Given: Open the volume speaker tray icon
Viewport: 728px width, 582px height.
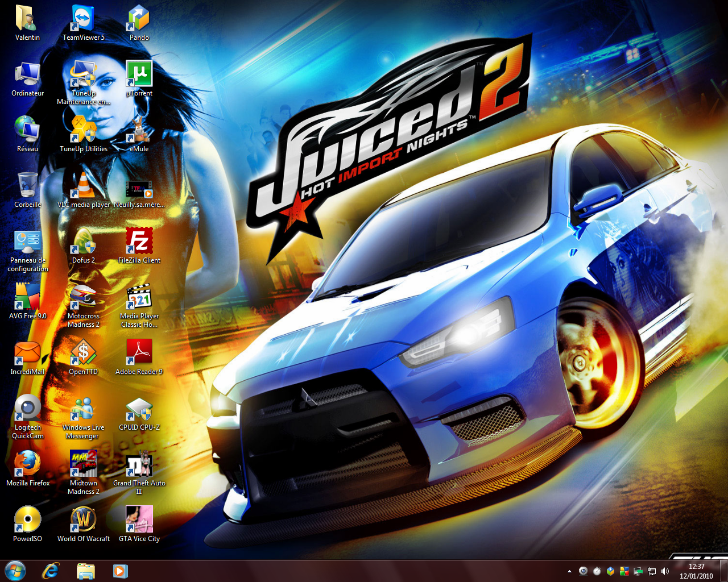Looking at the screenshot, I should pos(665,571).
